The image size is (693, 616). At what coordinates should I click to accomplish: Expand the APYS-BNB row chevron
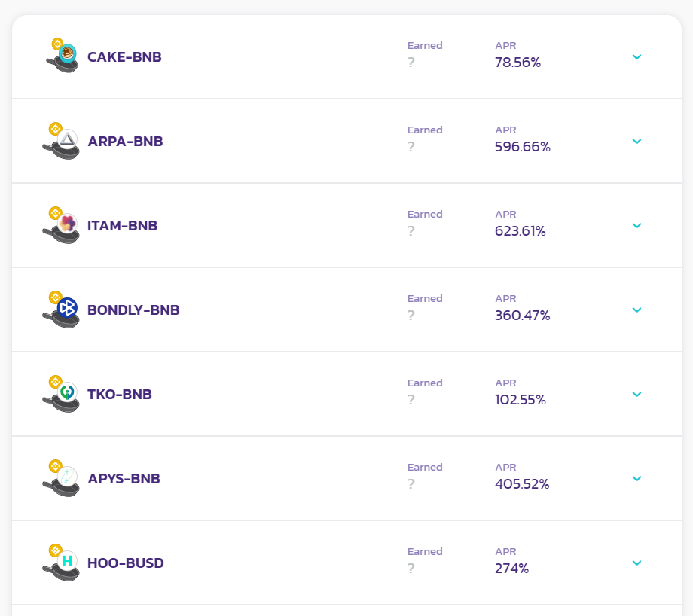tap(637, 479)
